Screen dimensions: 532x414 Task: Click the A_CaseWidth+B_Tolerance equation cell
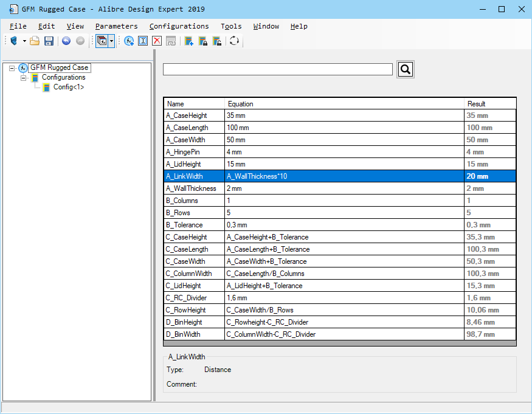click(x=344, y=261)
